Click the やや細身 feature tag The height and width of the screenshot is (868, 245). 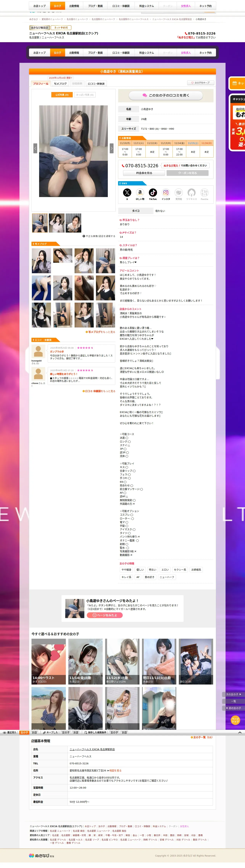[x=127, y=570]
